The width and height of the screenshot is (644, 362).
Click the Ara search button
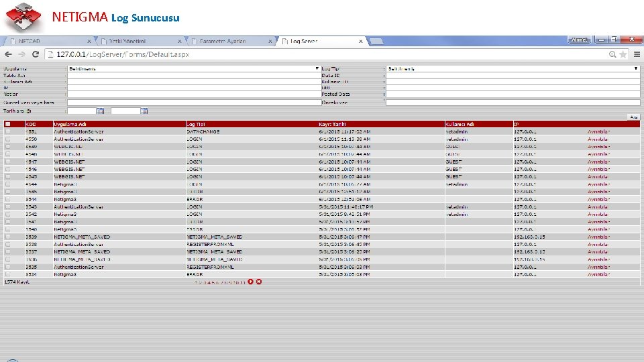pos(634,117)
